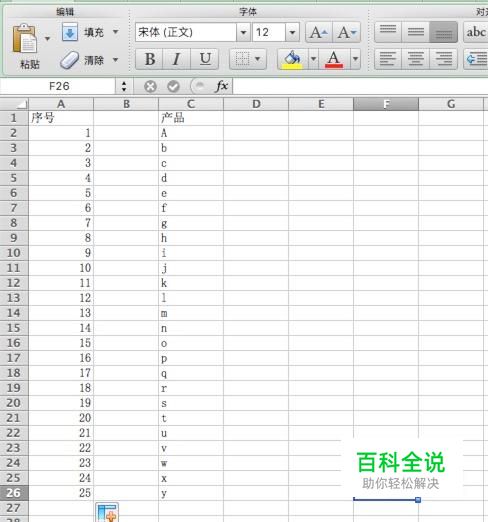Cancel entry with the X formula button
Screen dimensions: 488x522
coord(150,87)
